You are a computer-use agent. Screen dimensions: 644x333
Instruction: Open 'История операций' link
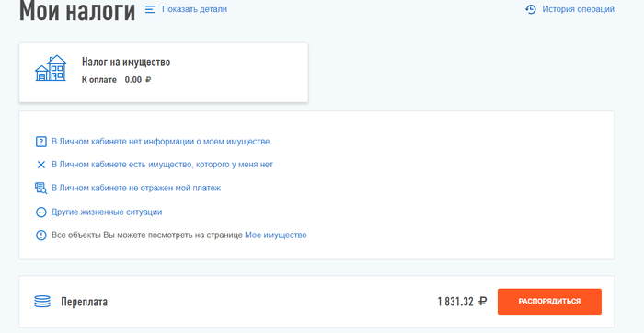coord(579,9)
